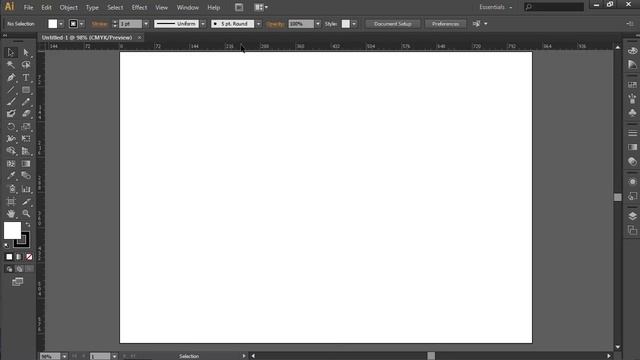
Task: Click the Preferences button
Action: click(x=445, y=24)
